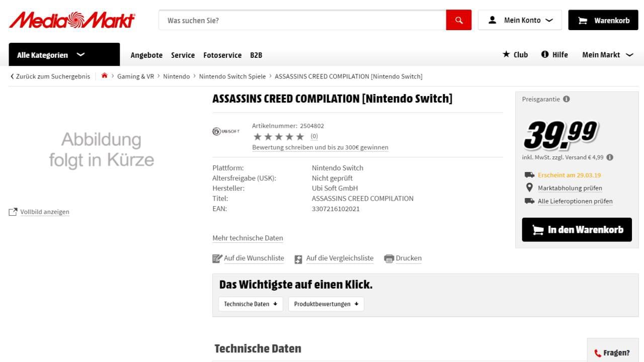
Task: Click the shipping cost info icon
Action: (x=610, y=157)
